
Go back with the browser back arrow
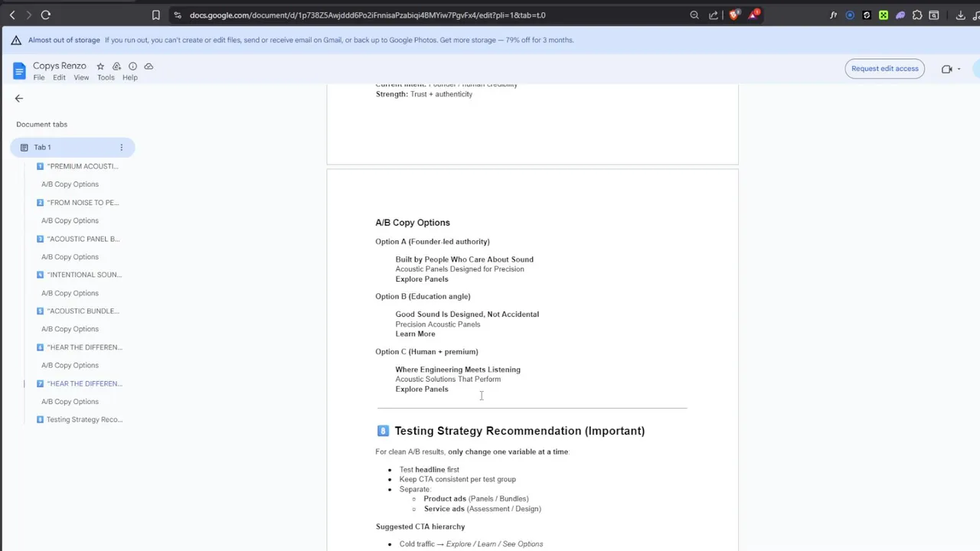coord(11,15)
